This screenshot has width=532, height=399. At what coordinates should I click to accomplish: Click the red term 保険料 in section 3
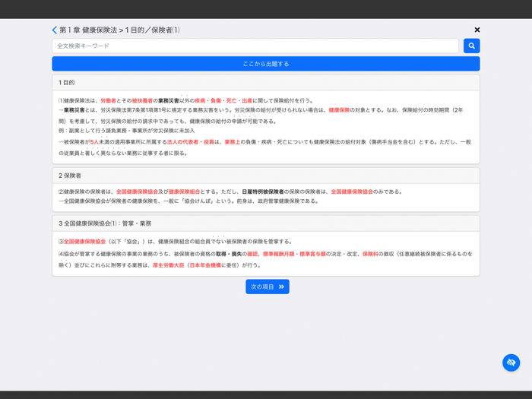tap(370, 254)
